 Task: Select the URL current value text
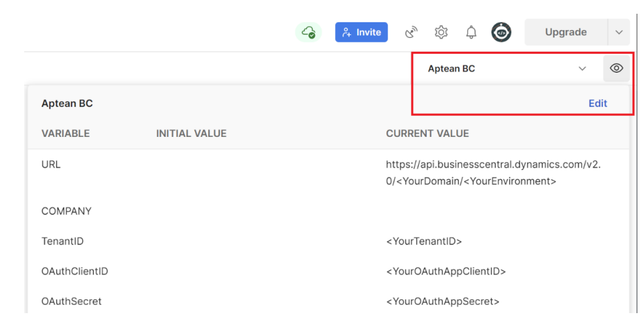pyautogui.click(x=493, y=172)
